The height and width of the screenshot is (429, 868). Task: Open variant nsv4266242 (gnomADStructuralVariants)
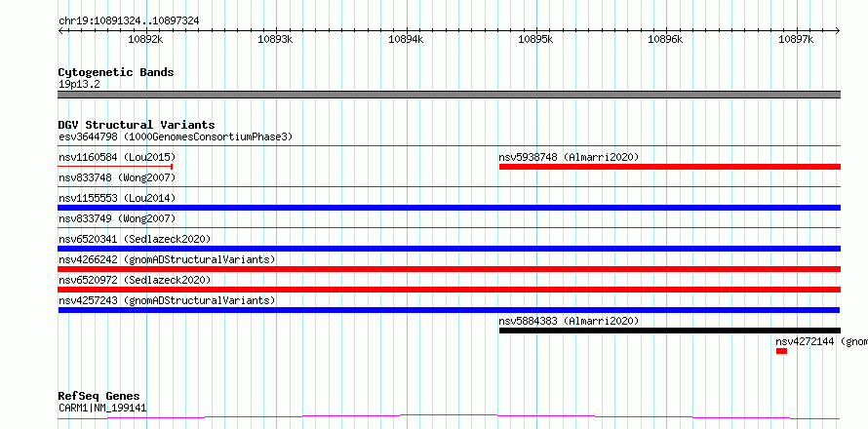pos(167,259)
